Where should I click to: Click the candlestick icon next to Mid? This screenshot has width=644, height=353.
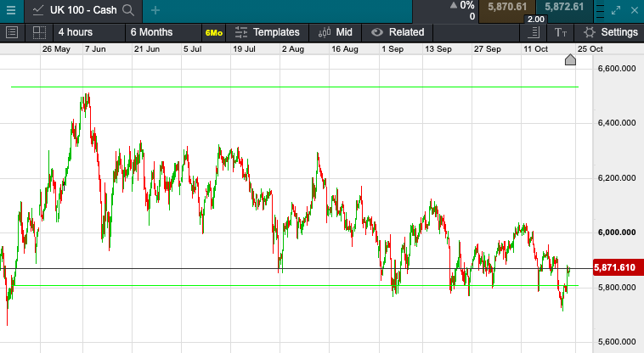click(x=325, y=32)
